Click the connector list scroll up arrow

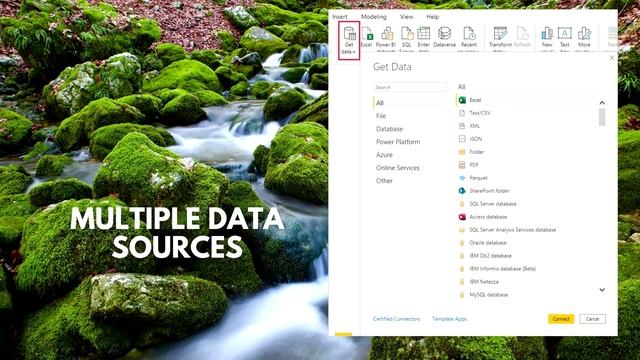[x=602, y=103]
